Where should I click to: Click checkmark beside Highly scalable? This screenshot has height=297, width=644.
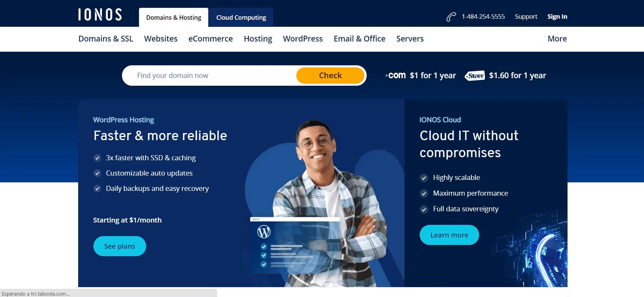coord(424,178)
